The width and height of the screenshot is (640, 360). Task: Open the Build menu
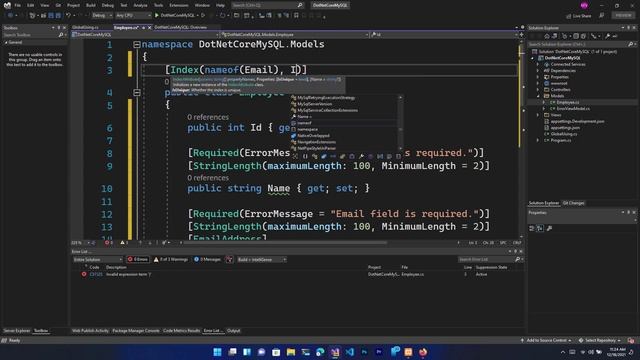tap(91, 5)
